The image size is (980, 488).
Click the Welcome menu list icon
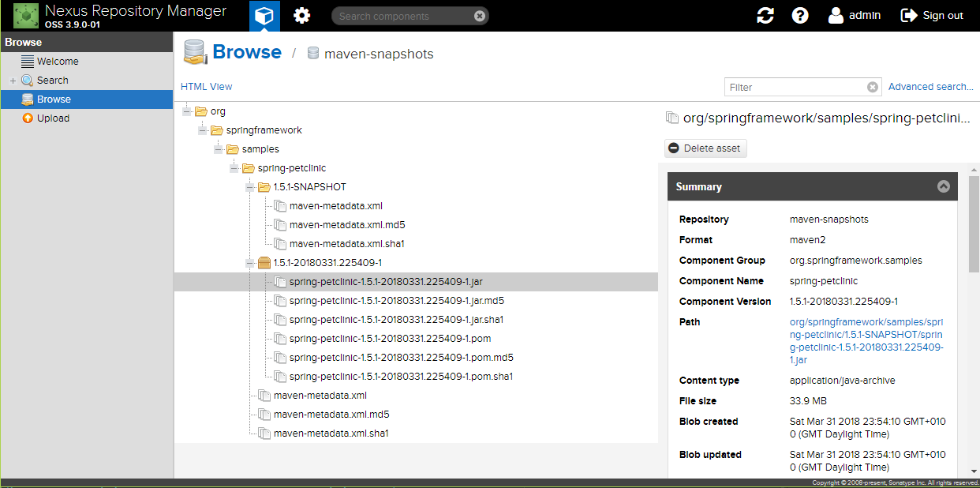tap(28, 61)
